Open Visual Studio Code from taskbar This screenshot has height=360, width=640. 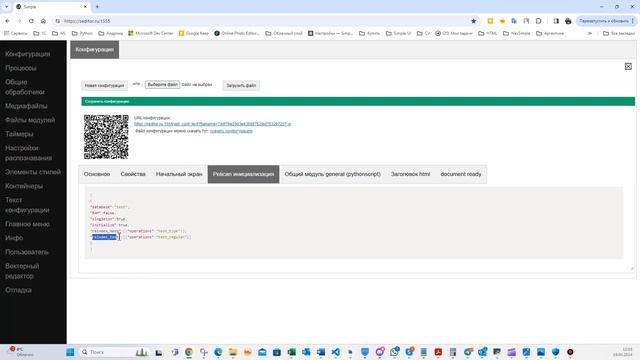336,352
